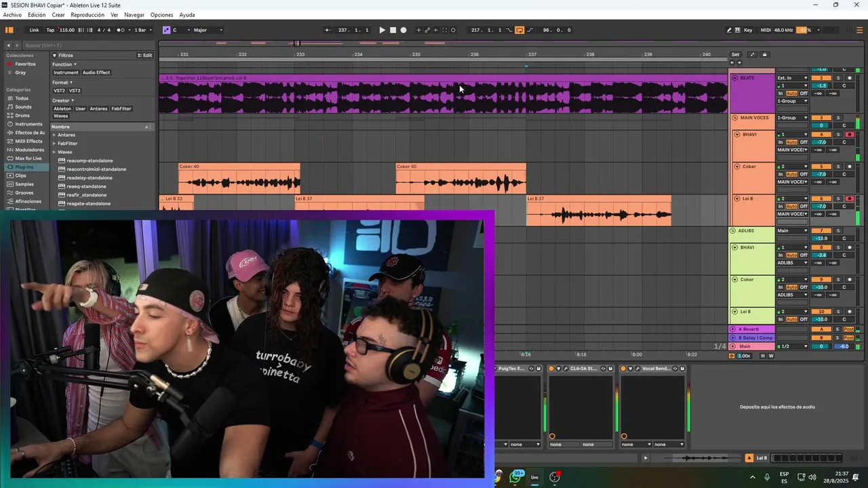This screenshot has height=488, width=868.
Task: Click the WhatsApp taskbar icon
Action: click(517, 476)
